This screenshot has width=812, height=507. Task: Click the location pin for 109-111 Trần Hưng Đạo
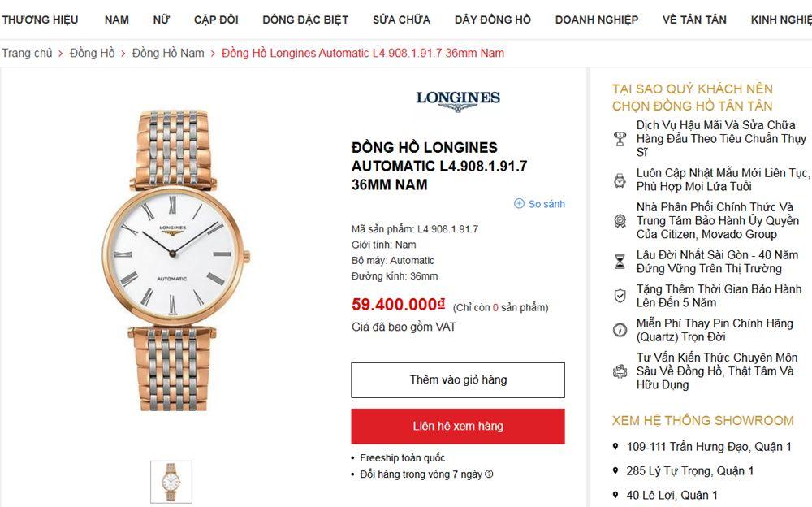tap(615, 447)
